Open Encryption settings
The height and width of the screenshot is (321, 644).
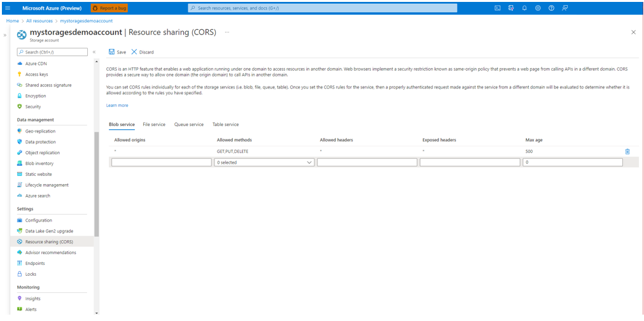pos(36,96)
